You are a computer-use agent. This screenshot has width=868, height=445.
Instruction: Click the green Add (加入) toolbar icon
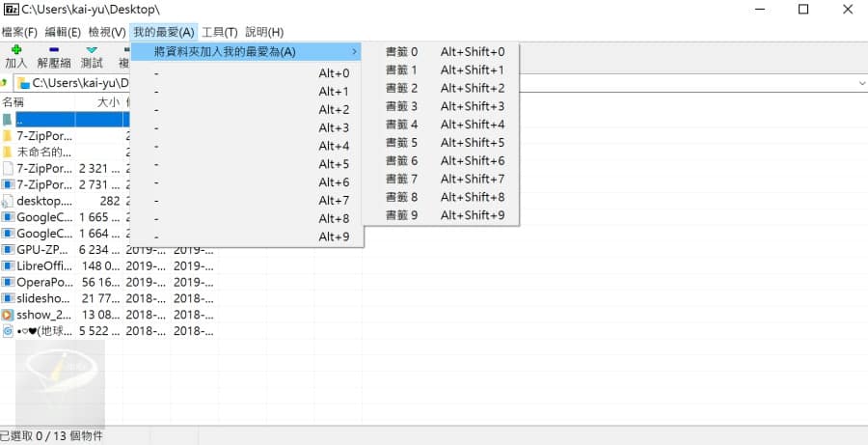click(16, 50)
